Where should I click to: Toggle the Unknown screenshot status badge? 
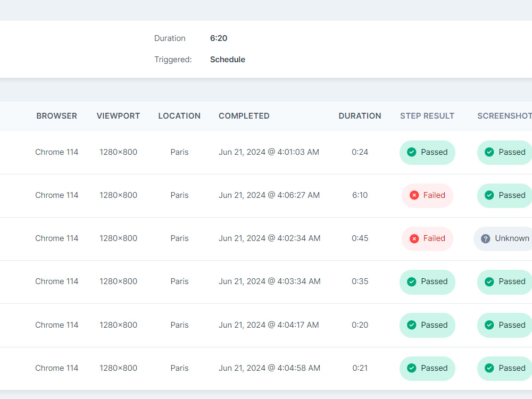click(503, 238)
